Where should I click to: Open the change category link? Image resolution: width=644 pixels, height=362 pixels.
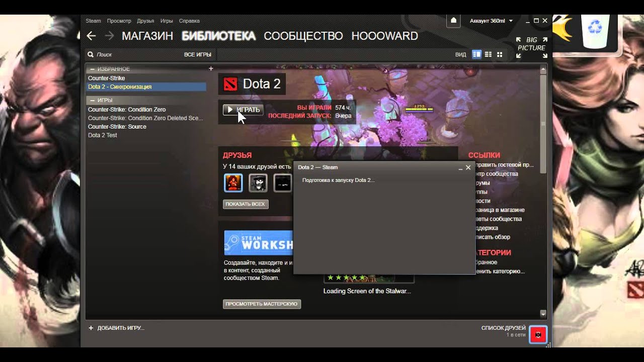(500, 271)
